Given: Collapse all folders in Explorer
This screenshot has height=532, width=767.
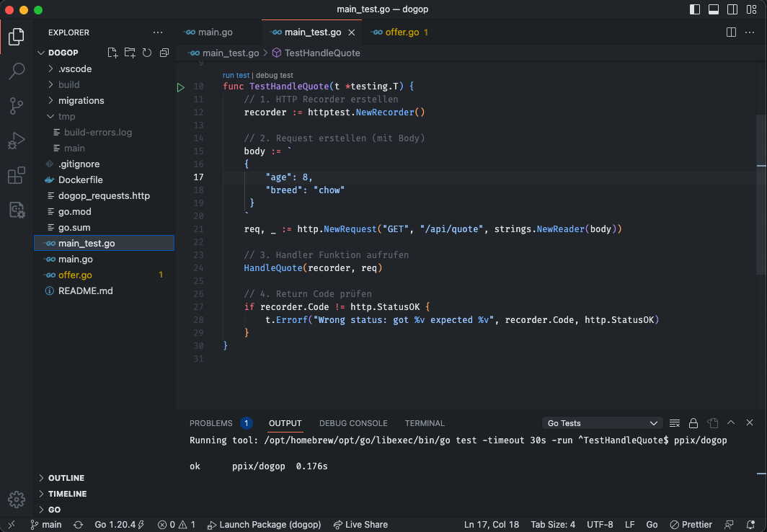Looking at the screenshot, I should point(164,53).
